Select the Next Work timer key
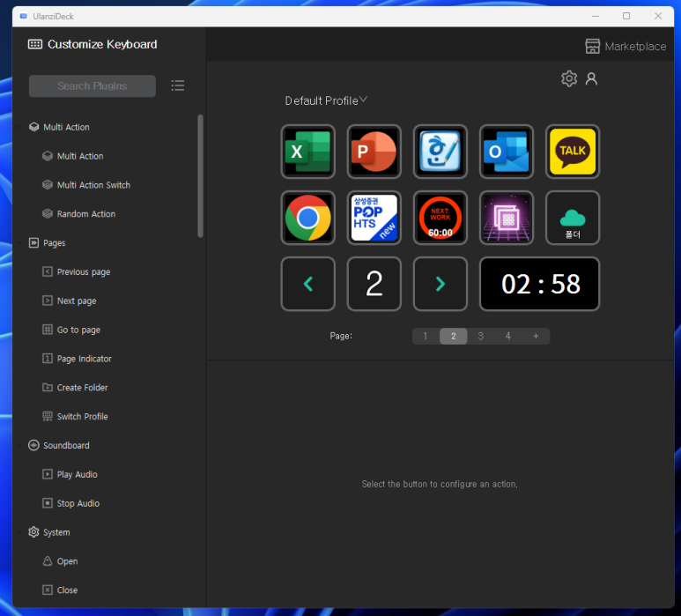This screenshot has width=681, height=616. (440, 218)
